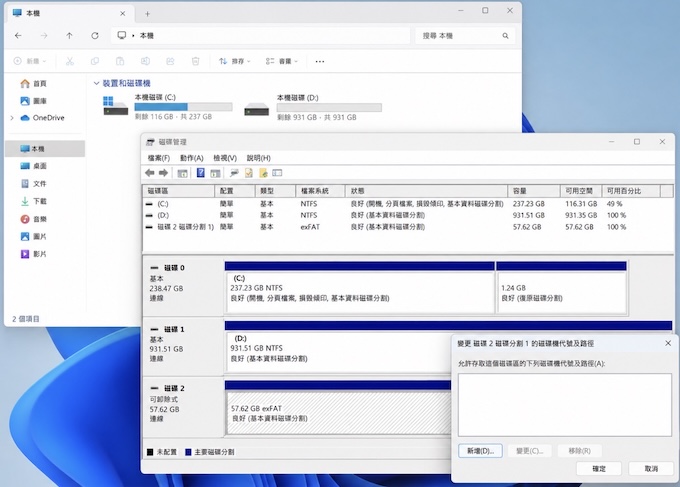Click the 取消 button in dialog
The height and width of the screenshot is (487, 680).
pyautogui.click(x=651, y=469)
